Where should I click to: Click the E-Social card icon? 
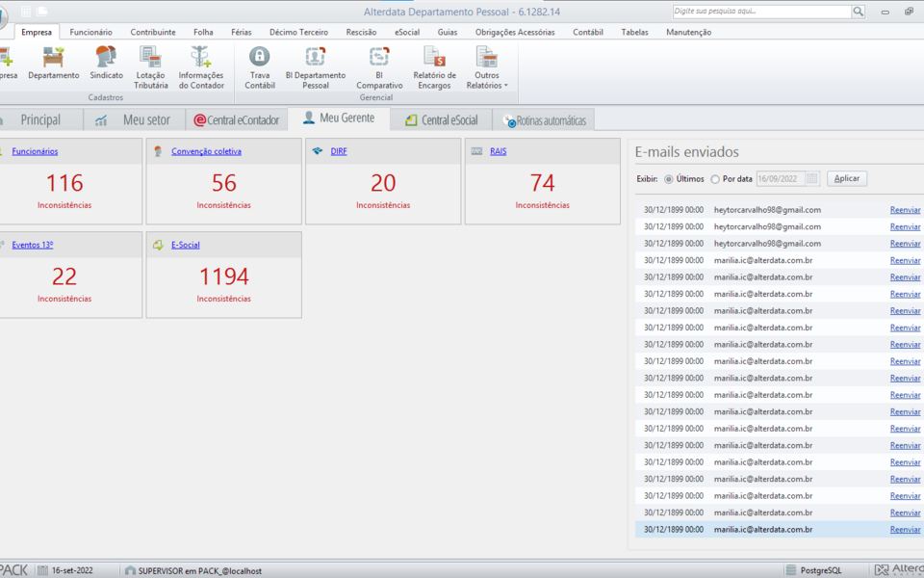pyautogui.click(x=158, y=245)
